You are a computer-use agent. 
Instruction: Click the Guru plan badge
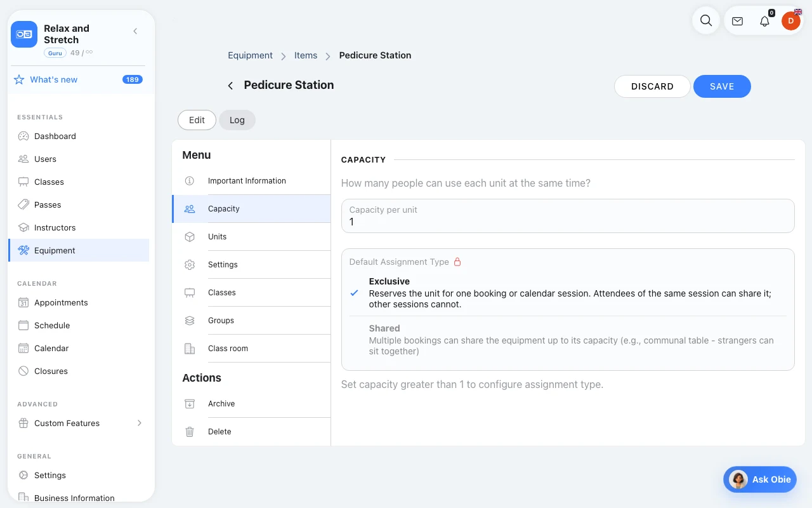pyautogui.click(x=55, y=53)
